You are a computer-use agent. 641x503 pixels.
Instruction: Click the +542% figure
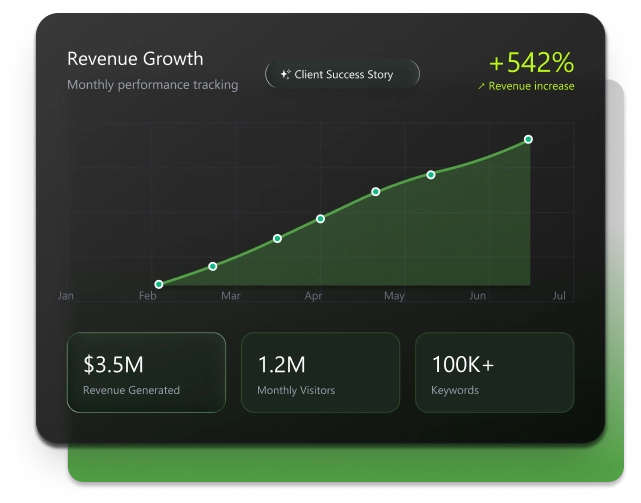click(x=531, y=63)
